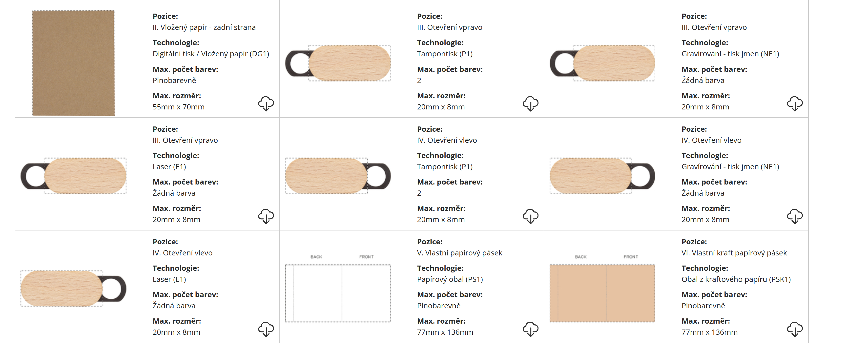Open Tampontisk Otevření vpravo webcam cover image
The width and height of the screenshot is (868, 353).
tap(338, 63)
